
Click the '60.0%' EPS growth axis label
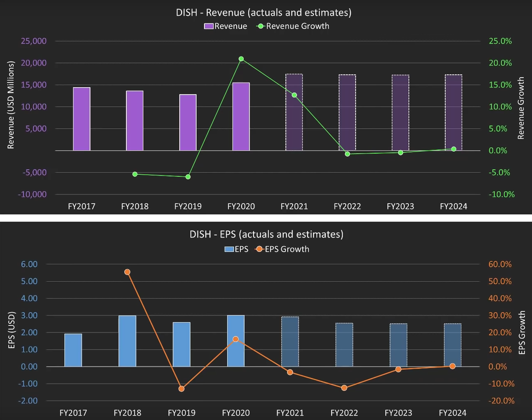tap(500, 264)
